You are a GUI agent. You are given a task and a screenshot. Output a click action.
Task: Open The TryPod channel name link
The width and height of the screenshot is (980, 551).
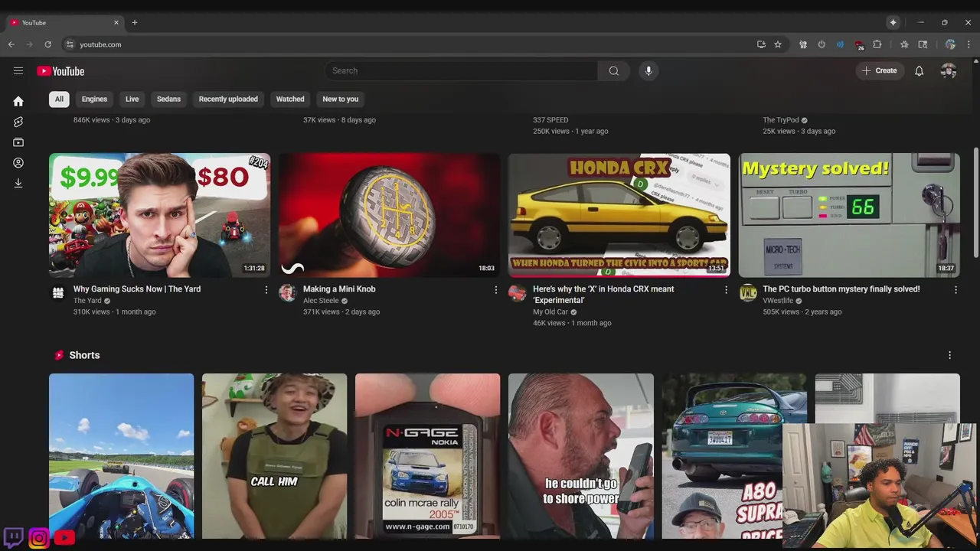[781, 120]
